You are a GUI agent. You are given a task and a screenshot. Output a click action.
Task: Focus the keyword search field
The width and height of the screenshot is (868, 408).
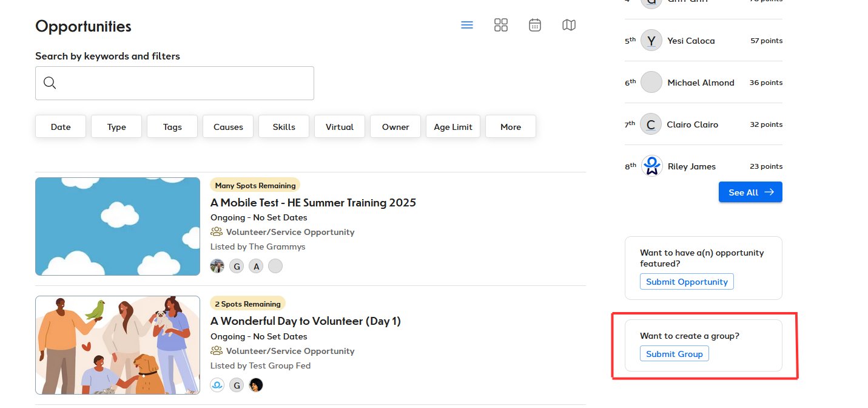175,83
